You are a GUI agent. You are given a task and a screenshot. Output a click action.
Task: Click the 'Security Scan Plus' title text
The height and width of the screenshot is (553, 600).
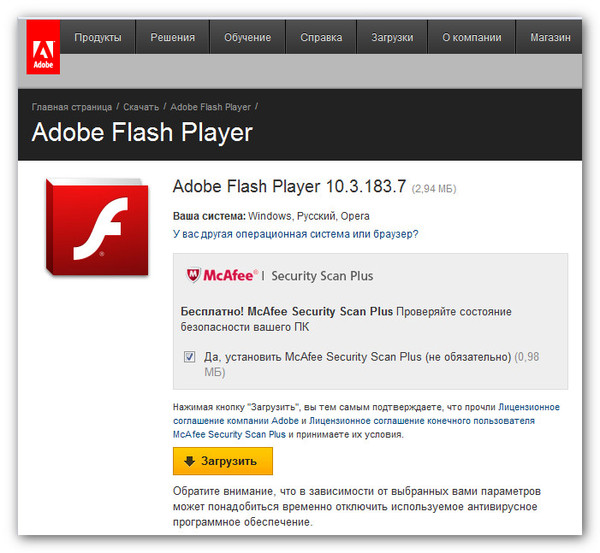pyautogui.click(x=322, y=276)
